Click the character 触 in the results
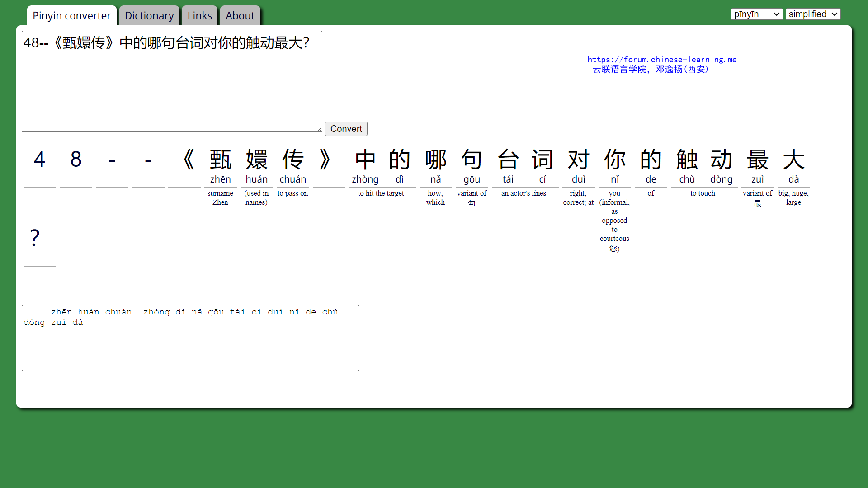Viewport: 868px width, 488px height. [687, 160]
